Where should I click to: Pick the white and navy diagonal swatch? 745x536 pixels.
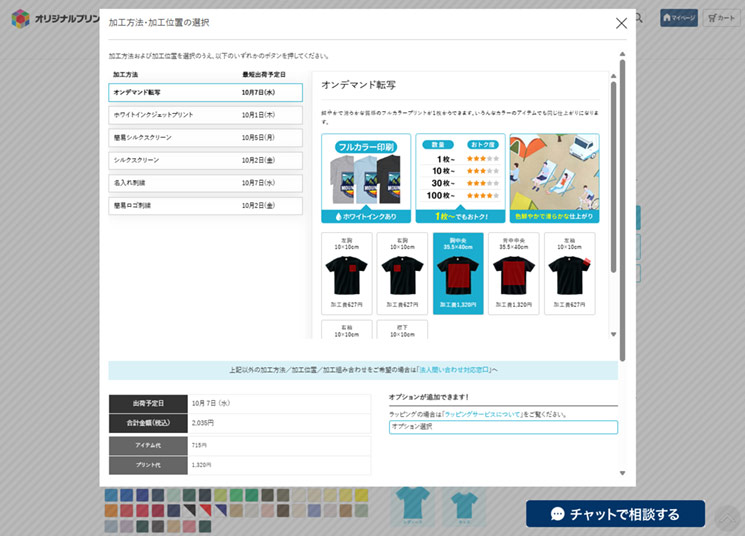click(220, 511)
